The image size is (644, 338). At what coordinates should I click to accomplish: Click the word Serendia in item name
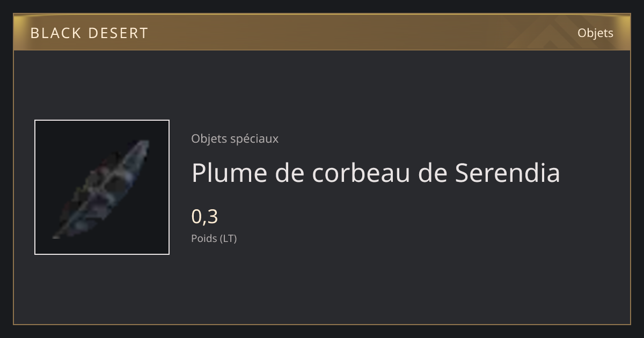[x=508, y=173]
